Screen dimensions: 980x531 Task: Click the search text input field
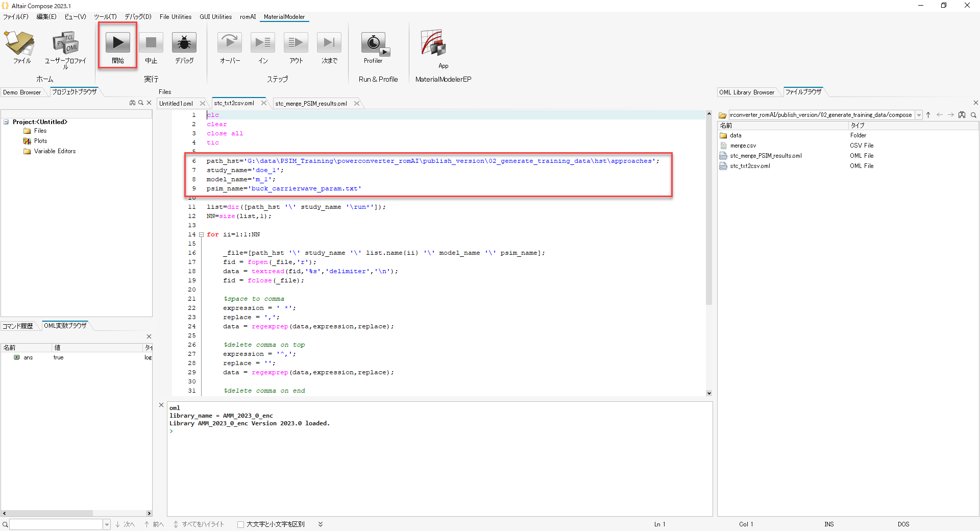coord(56,524)
